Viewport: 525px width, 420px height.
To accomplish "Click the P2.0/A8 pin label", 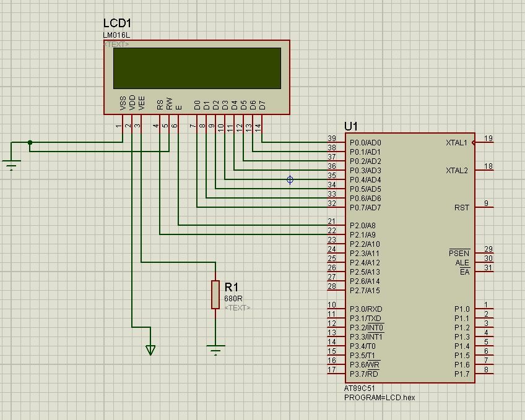I will pyautogui.click(x=363, y=226).
